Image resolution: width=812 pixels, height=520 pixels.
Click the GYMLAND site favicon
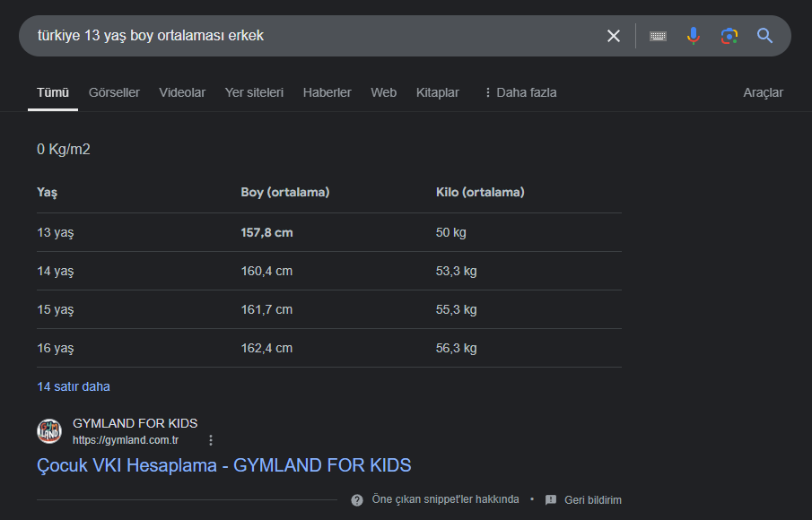[x=49, y=431]
